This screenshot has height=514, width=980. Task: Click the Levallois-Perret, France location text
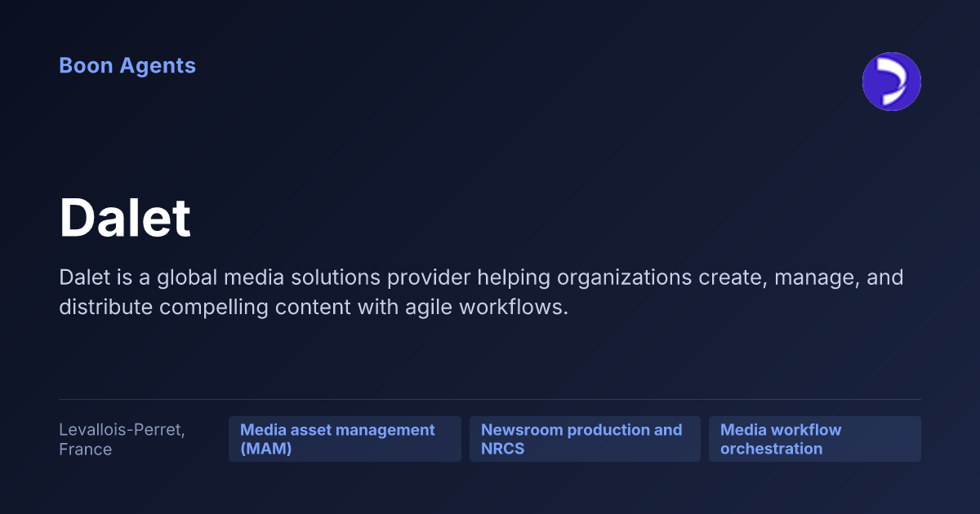(x=122, y=440)
